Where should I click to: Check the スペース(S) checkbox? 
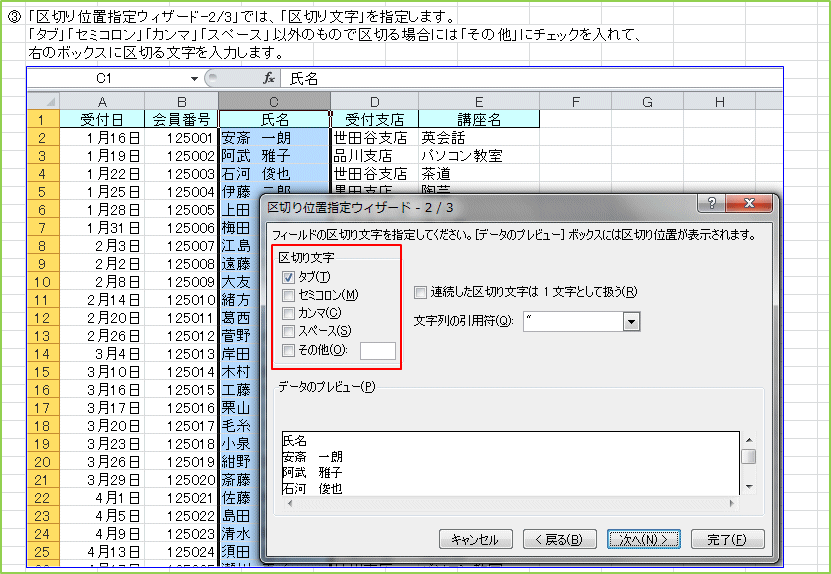(288, 331)
